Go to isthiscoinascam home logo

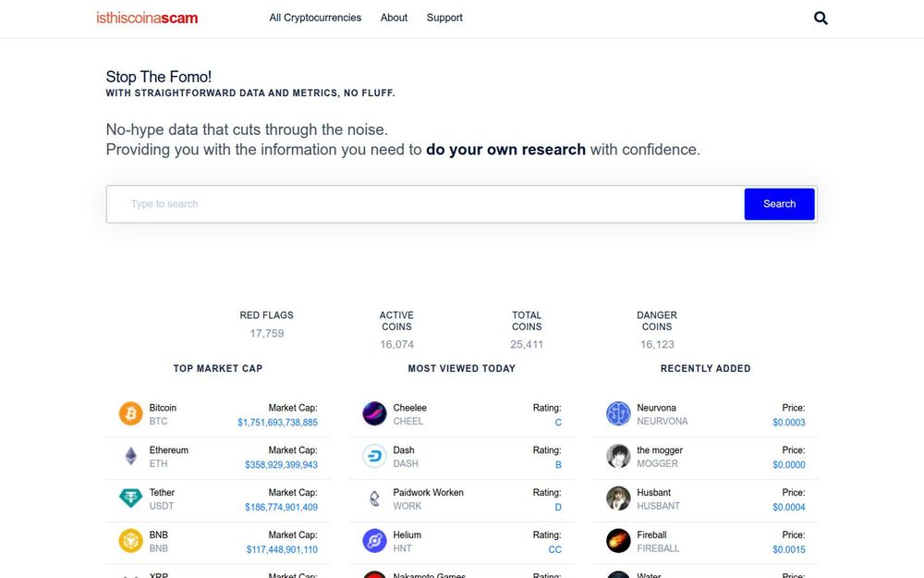coord(147,18)
